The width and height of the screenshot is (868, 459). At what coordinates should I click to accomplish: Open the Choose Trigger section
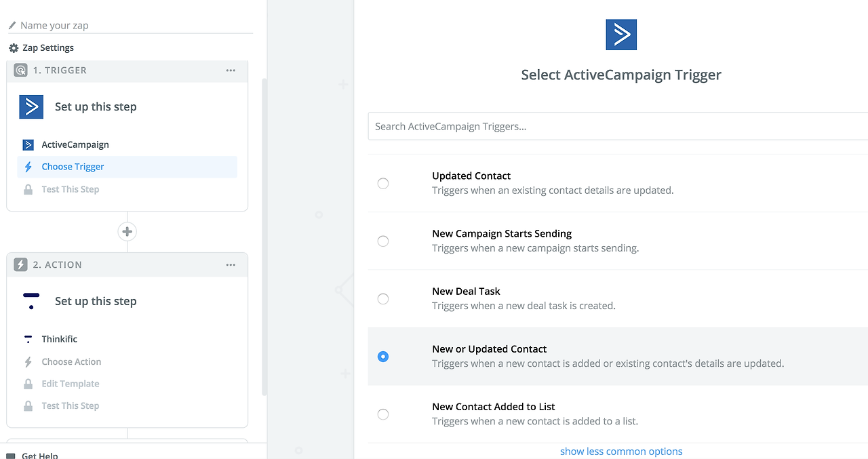[x=73, y=167]
